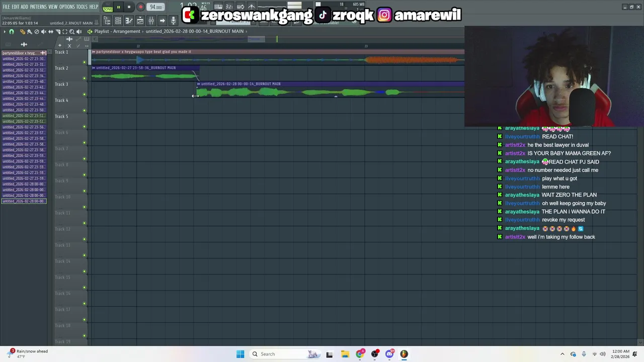This screenshot has width=644, height=362.
Task: Toggle the playlist snap magnet icon
Action: [x=12, y=32]
